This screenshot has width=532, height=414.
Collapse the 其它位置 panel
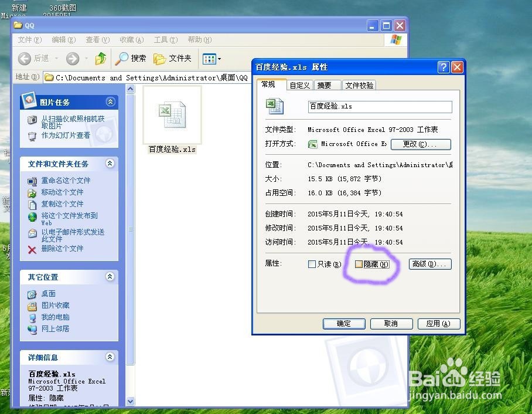click(x=110, y=276)
